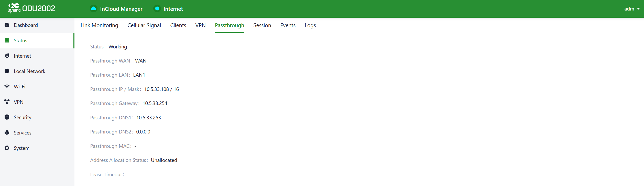Click the InCloud Manager cloud status icon
Image resolution: width=644 pixels, height=186 pixels.
click(x=94, y=9)
